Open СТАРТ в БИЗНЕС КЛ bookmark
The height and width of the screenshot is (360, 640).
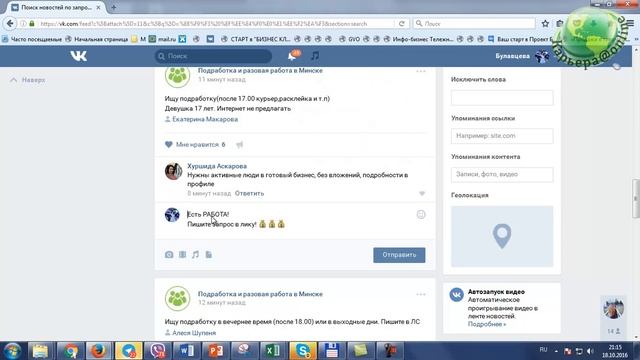point(256,39)
